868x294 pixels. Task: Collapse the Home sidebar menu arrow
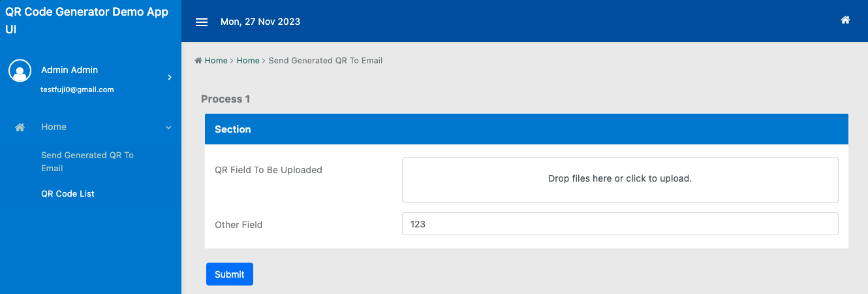point(168,127)
